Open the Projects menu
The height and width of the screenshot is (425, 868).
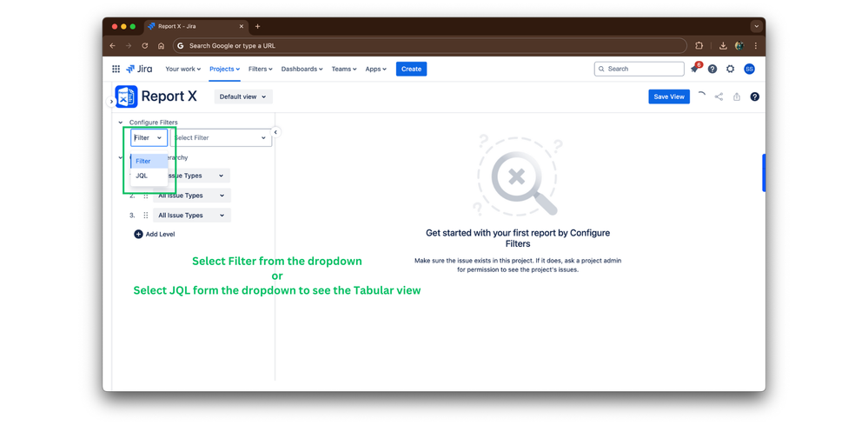225,70
